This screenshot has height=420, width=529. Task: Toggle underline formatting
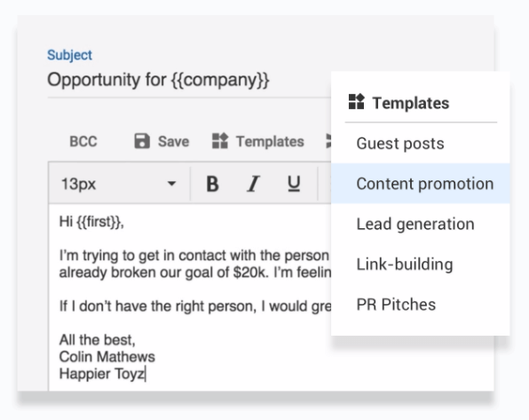pyautogui.click(x=294, y=184)
